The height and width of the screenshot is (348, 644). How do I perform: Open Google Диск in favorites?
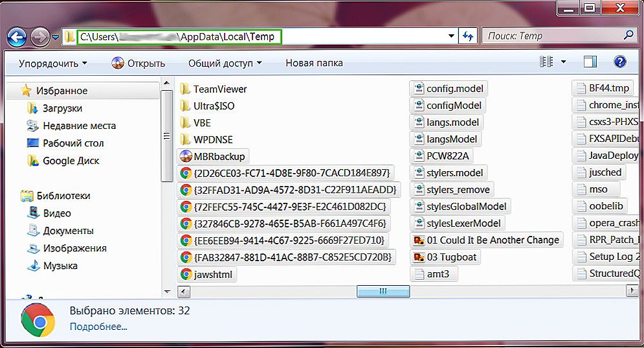coord(63,161)
